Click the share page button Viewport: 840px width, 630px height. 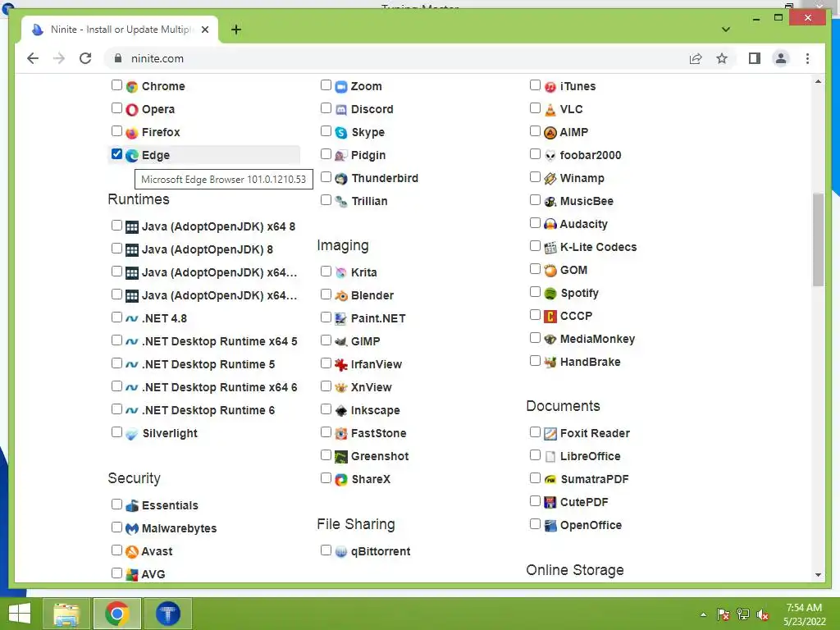click(x=696, y=58)
